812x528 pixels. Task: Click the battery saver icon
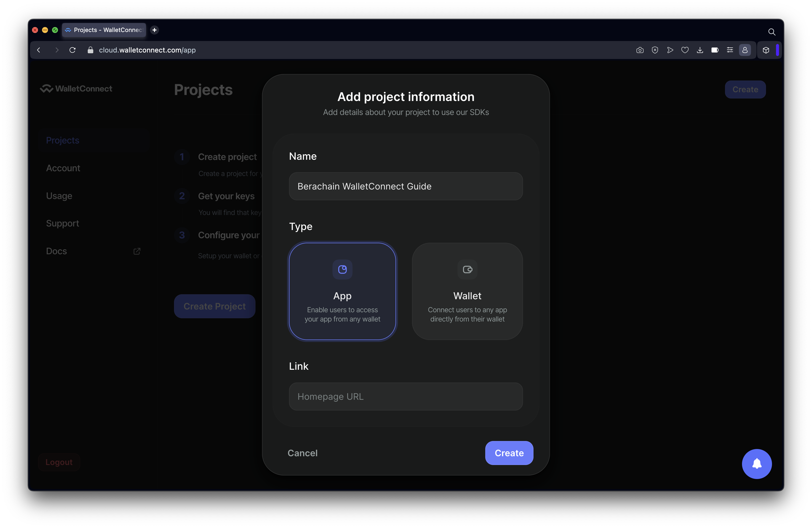click(715, 50)
